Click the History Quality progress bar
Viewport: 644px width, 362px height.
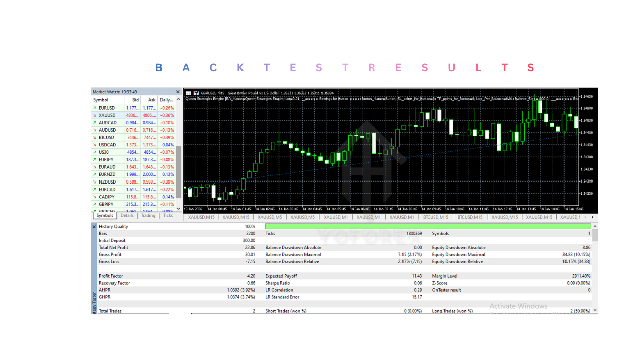coord(428,226)
